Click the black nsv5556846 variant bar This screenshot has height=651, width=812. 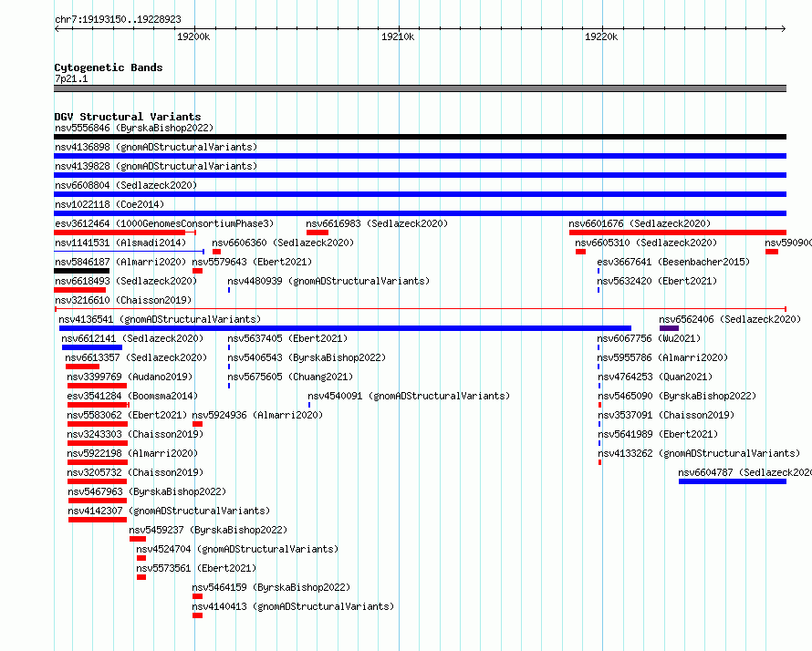pos(420,137)
